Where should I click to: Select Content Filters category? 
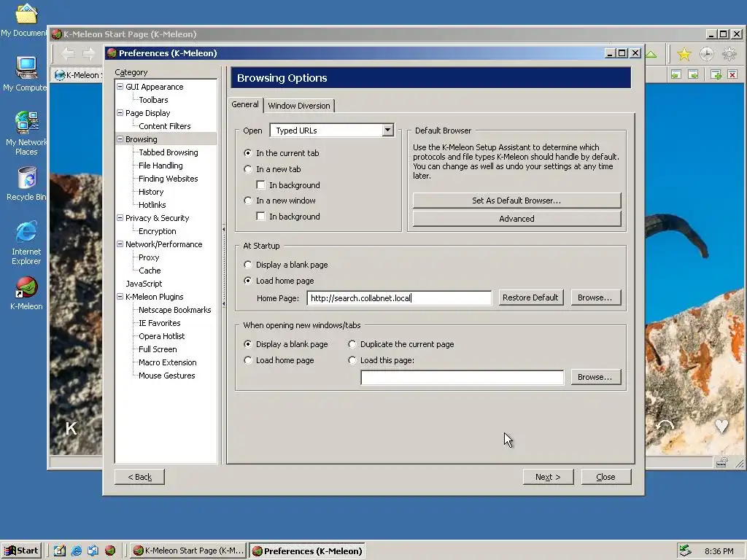point(164,125)
